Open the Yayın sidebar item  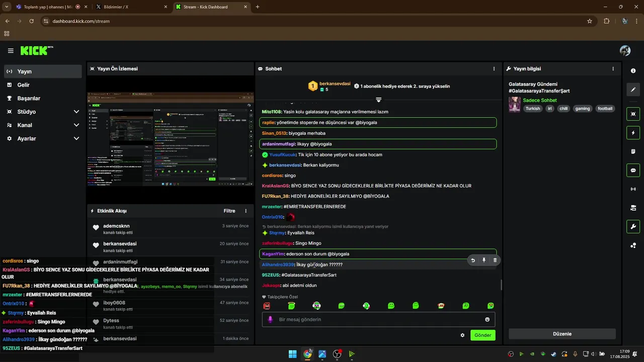[43, 71]
